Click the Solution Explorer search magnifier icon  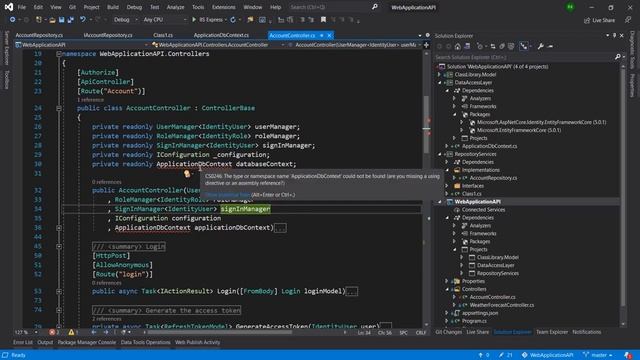point(618,57)
